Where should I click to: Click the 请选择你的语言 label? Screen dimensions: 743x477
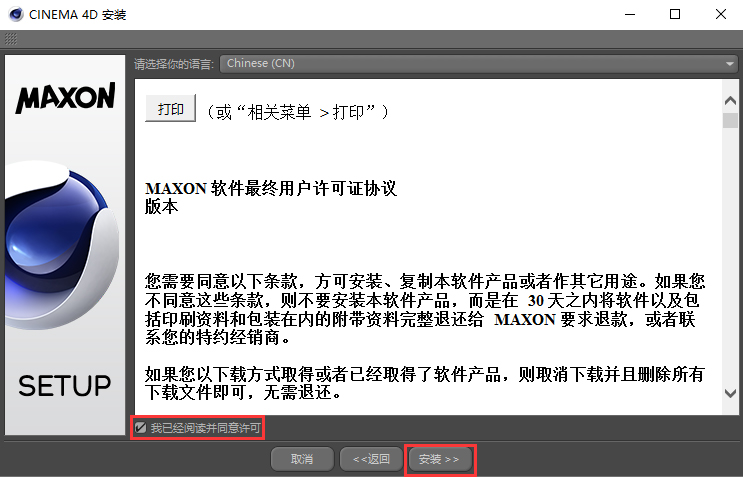point(174,64)
